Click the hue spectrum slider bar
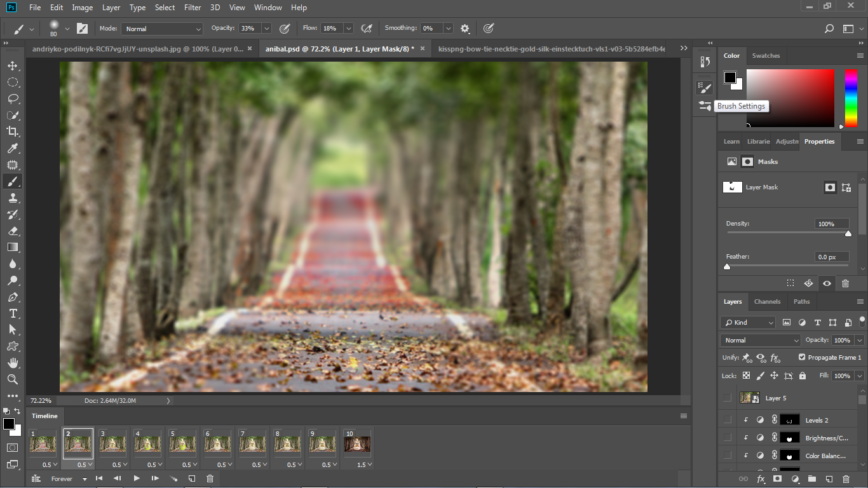The width and height of the screenshot is (868, 488). pyautogui.click(x=851, y=98)
